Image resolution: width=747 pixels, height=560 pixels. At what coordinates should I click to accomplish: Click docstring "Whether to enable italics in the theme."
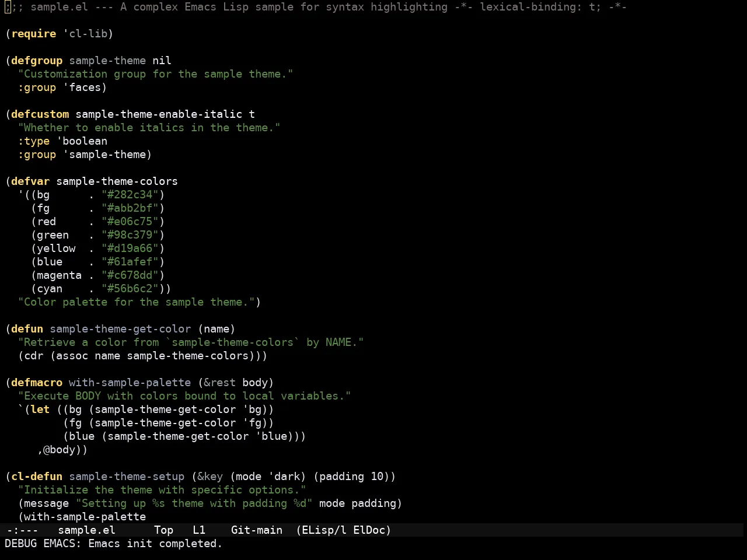[149, 128]
